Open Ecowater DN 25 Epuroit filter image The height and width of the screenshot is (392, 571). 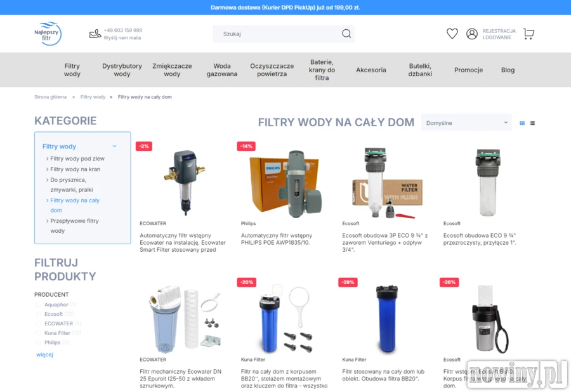click(x=185, y=319)
